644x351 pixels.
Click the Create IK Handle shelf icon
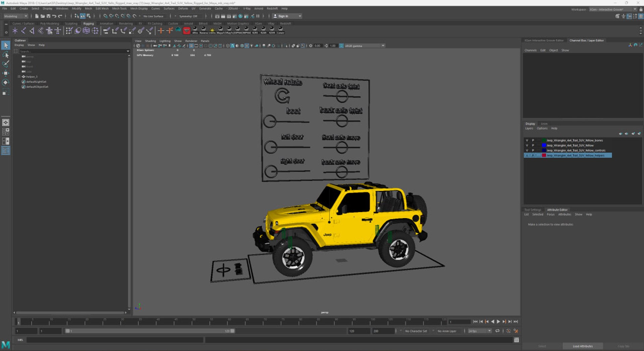coord(32,31)
